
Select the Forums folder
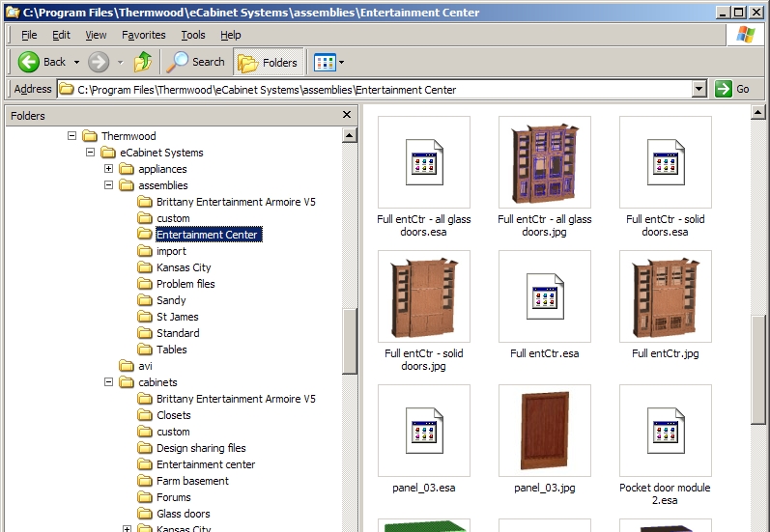164,497
